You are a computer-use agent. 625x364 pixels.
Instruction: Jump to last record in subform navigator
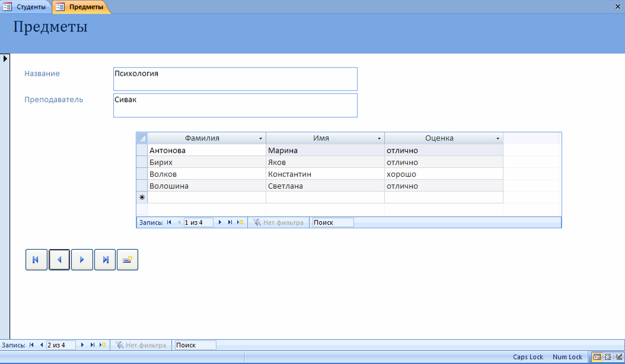(229, 222)
